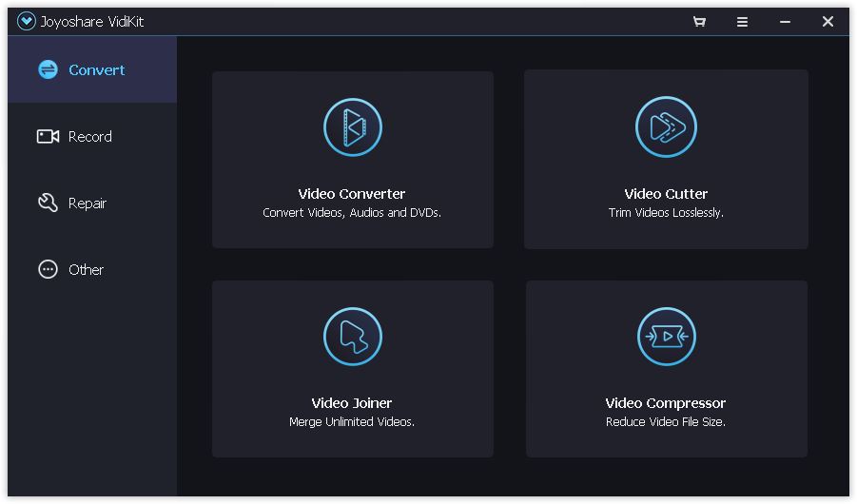
Task: Switch to the Other tab
Action: point(92,269)
